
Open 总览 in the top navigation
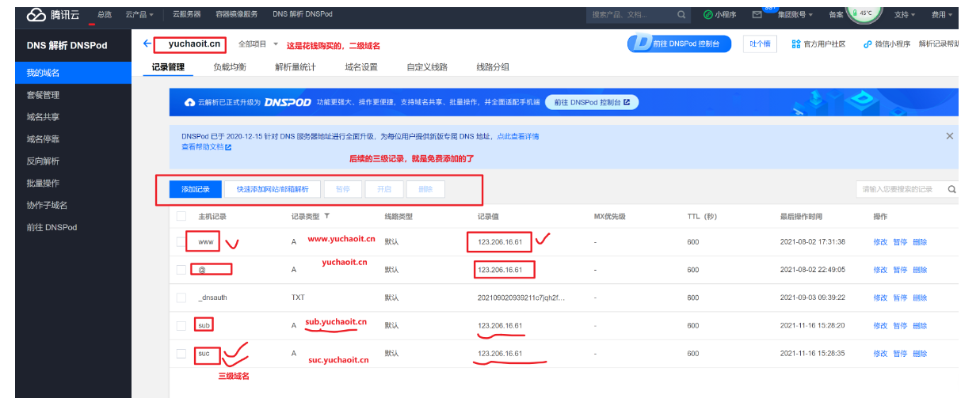click(105, 15)
